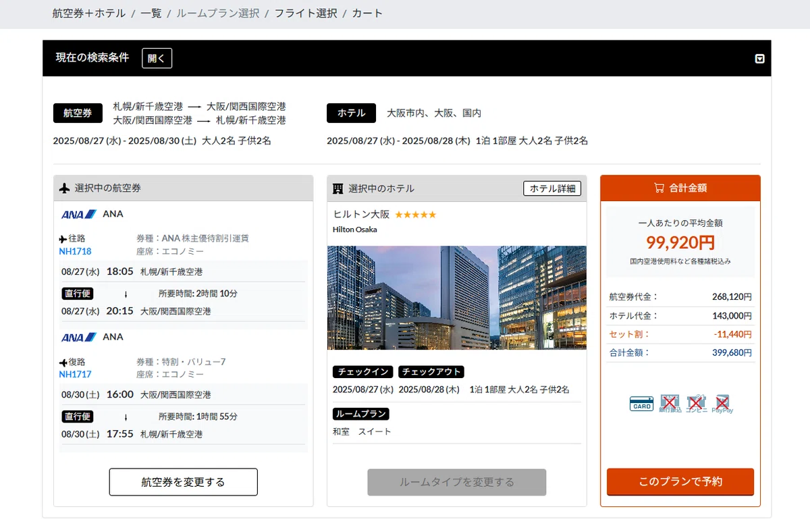Click arrival time 17:55 on return flight
This screenshot has height=532, width=810.
(120, 434)
